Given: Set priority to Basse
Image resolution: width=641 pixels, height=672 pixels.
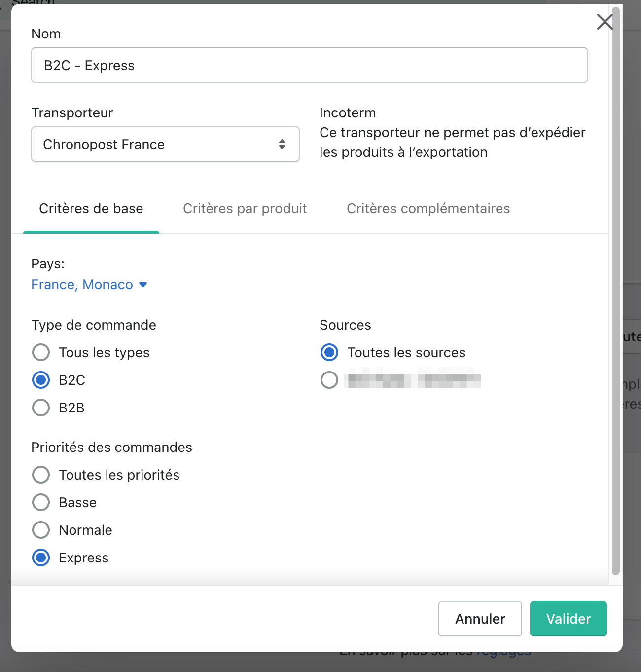Looking at the screenshot, I should tap(41, 502).
